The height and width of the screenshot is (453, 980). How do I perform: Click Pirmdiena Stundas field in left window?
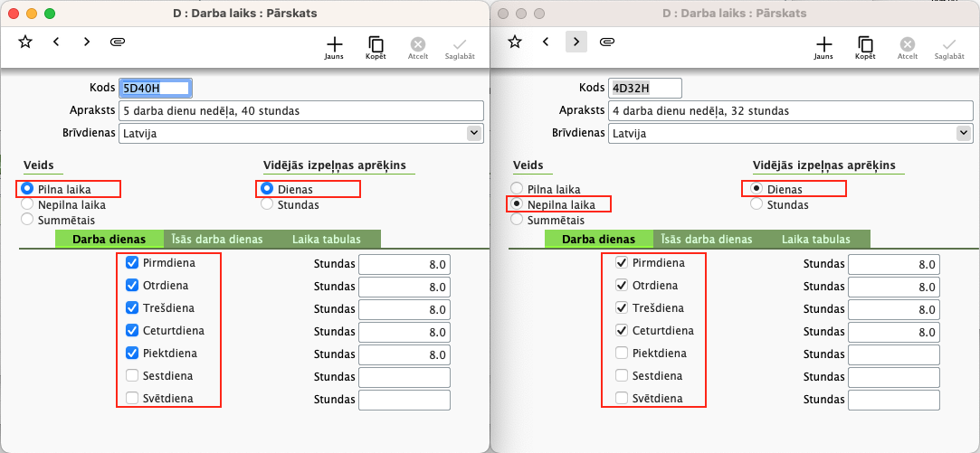[x=404, y=264]
